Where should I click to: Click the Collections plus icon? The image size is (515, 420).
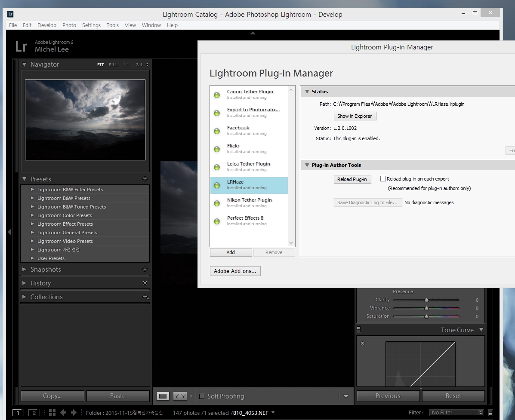pos(145,297)
